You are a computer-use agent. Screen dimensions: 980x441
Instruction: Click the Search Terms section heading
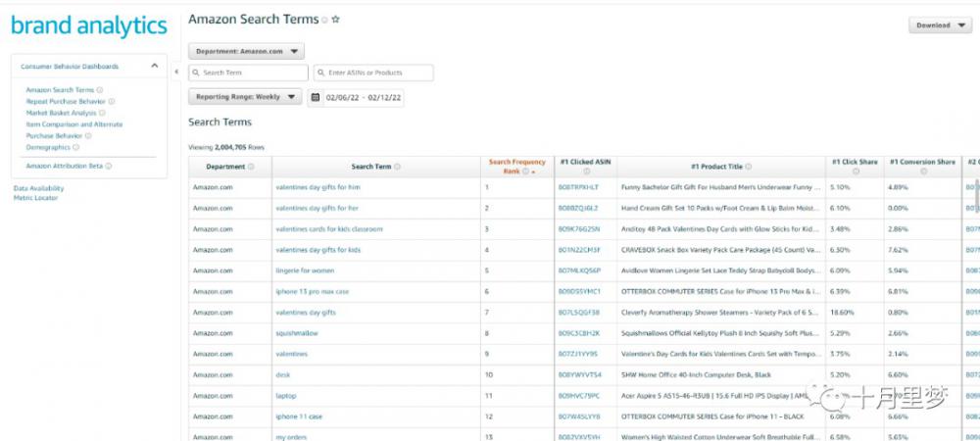coord(220,122)
